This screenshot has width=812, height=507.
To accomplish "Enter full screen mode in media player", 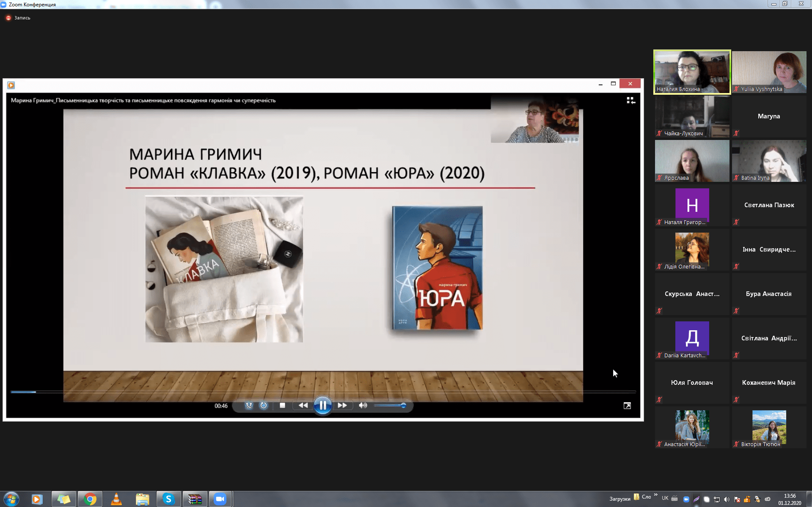I will click(x=627, y=406).
